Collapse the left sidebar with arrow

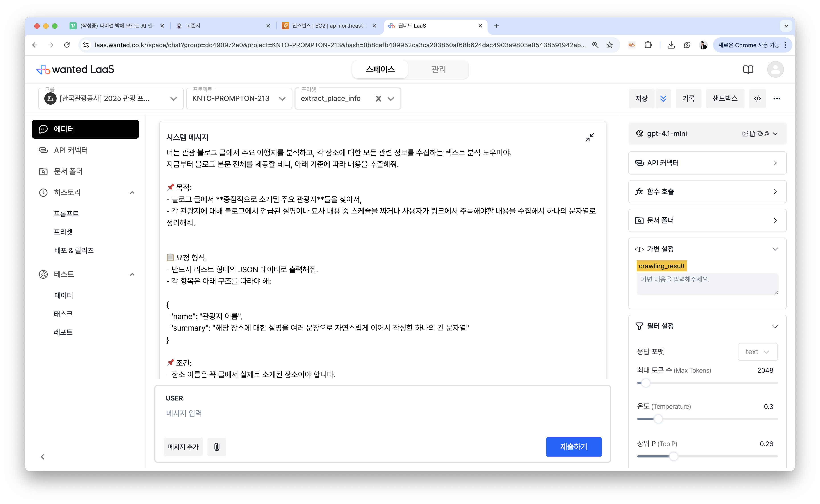click(43, 457)
